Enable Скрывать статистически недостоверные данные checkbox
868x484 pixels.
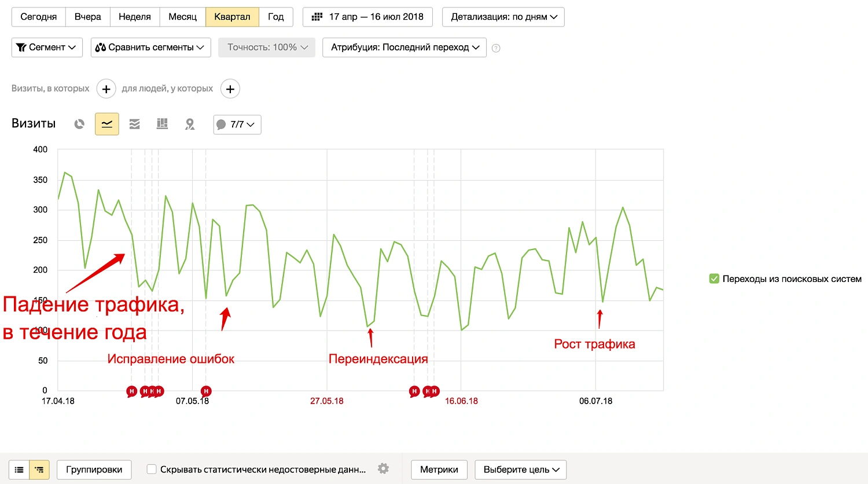click(152, 470)
